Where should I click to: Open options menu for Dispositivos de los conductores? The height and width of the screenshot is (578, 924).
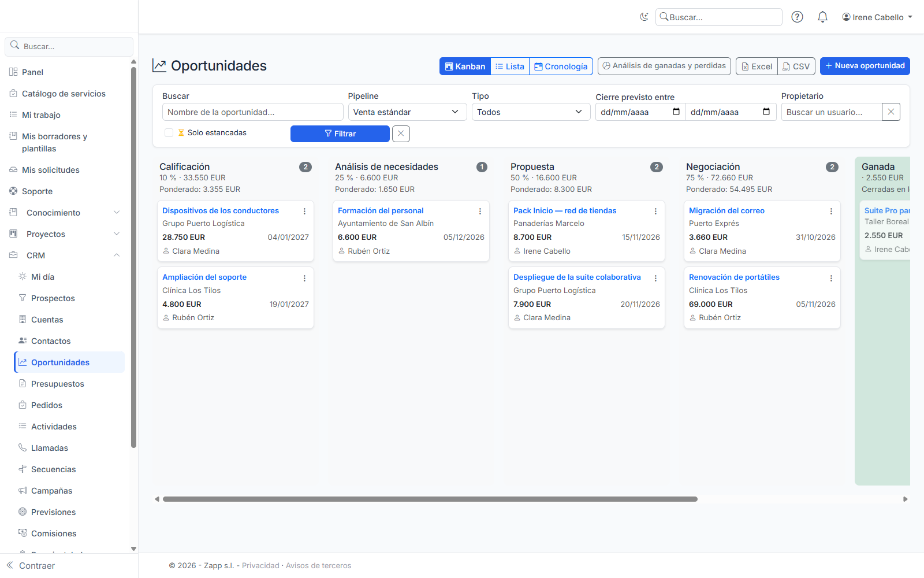click(304, 212)
